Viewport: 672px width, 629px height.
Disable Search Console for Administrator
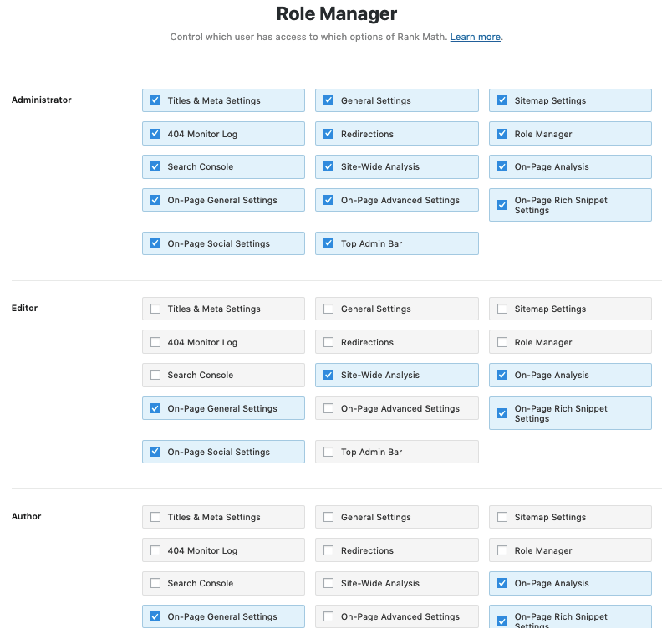tap(155, 166)
